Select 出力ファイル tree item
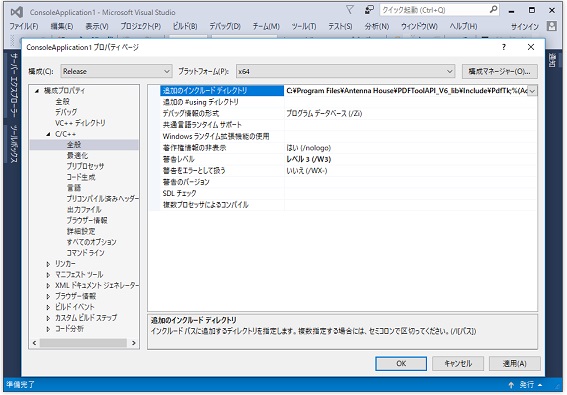The image size is (567, 395). coord(84,209)
